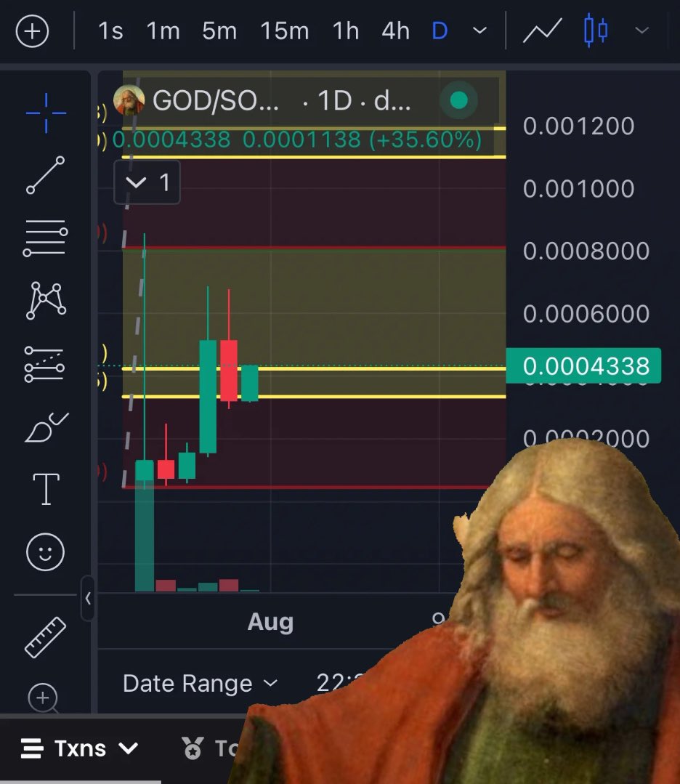This screenshot has height=784, width=680.
Task: Select the text annotation tool
Action: coord(45,488)
